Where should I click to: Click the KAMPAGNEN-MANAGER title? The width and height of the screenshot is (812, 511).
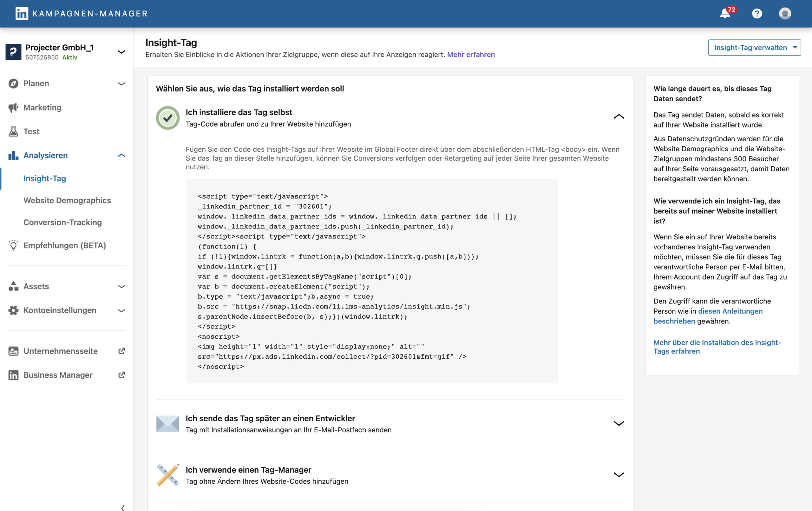pos(90,14)
